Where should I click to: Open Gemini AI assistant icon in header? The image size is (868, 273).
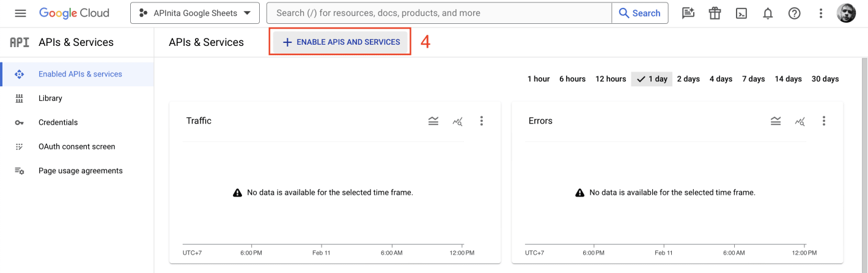pos(688,13)
